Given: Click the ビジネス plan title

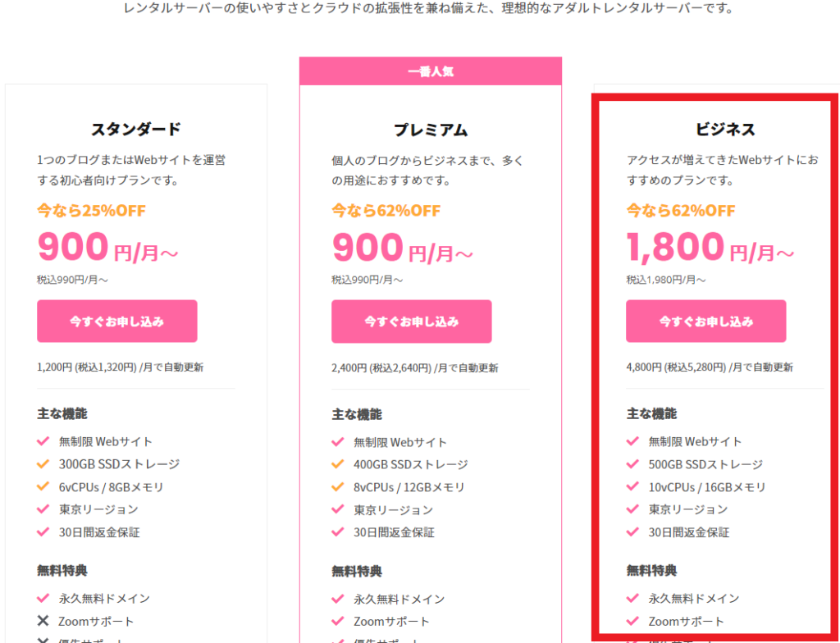Looking at the screenshot, I should pos(725,129).
